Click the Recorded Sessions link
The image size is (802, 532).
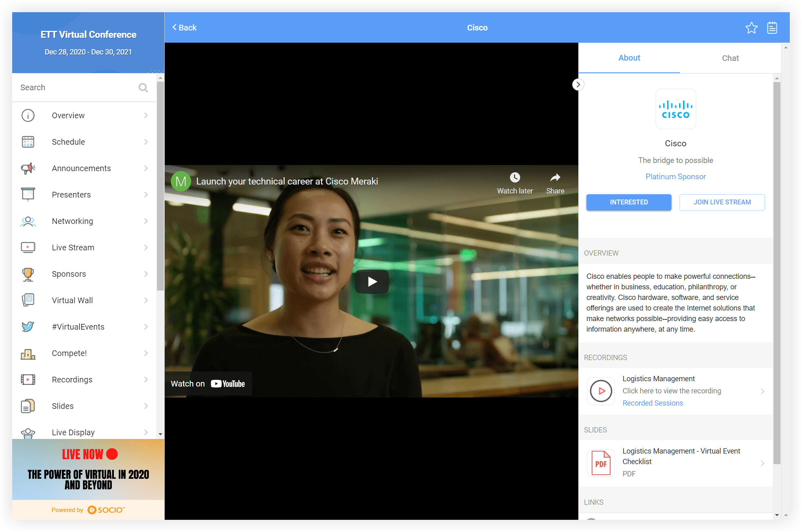pos(653,403)
